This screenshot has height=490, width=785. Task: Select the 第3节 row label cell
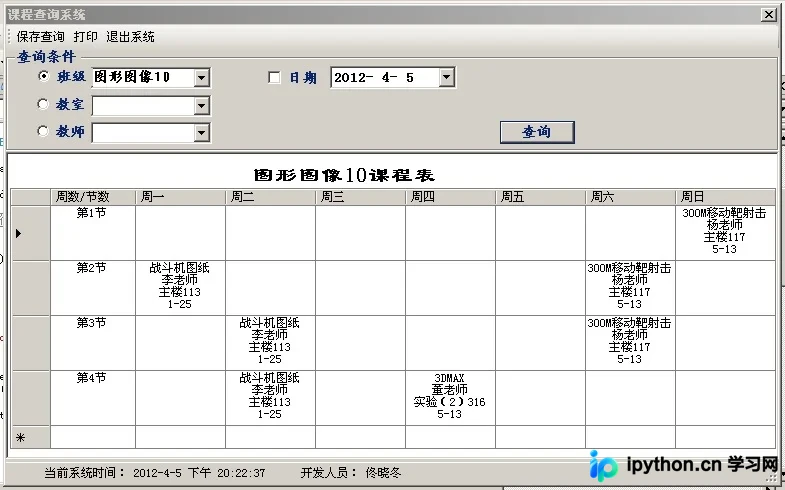[93, 343]
